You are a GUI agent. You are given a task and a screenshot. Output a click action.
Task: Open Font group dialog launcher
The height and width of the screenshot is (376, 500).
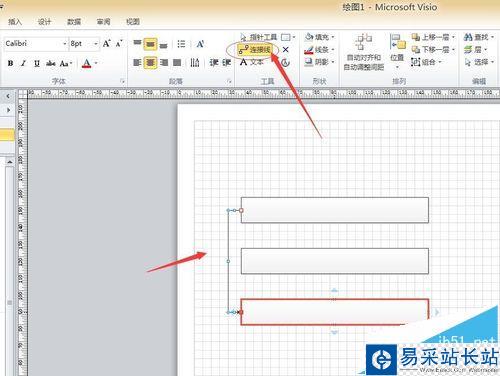[122, 81]
